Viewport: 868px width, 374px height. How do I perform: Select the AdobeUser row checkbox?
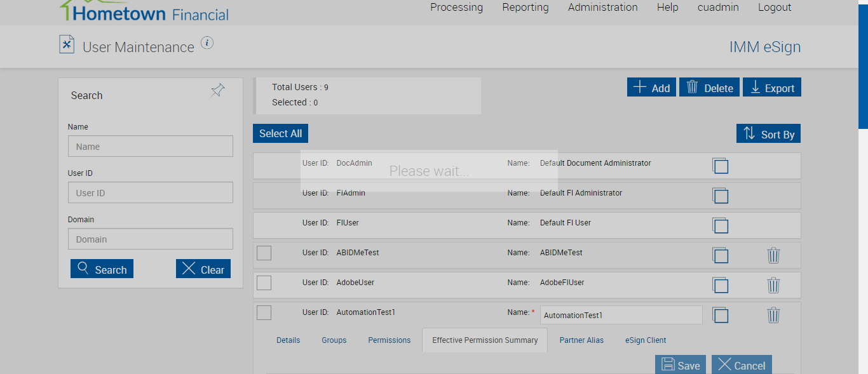click(x=264, y=283)
